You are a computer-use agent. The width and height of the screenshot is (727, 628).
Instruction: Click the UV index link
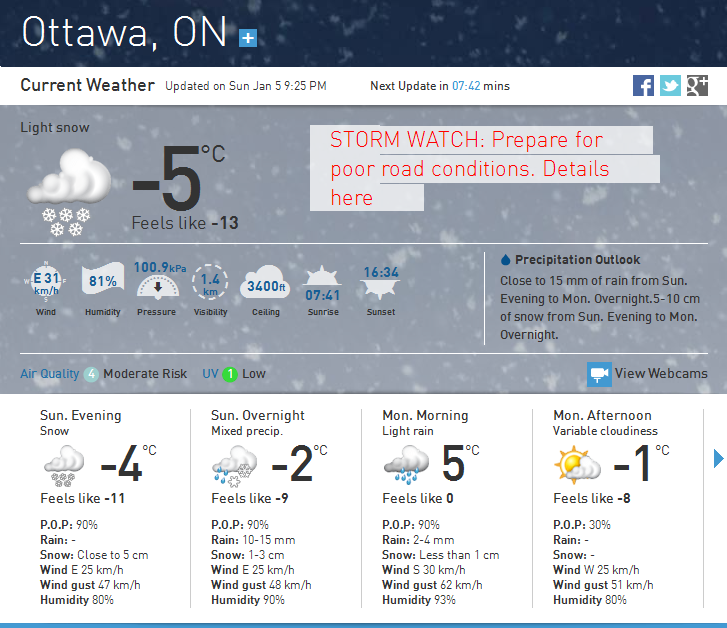210,374
